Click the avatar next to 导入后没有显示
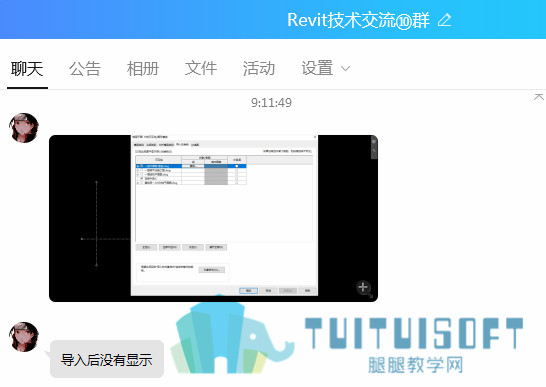Viewport: 546px width, 387px height. coord(24,336)
